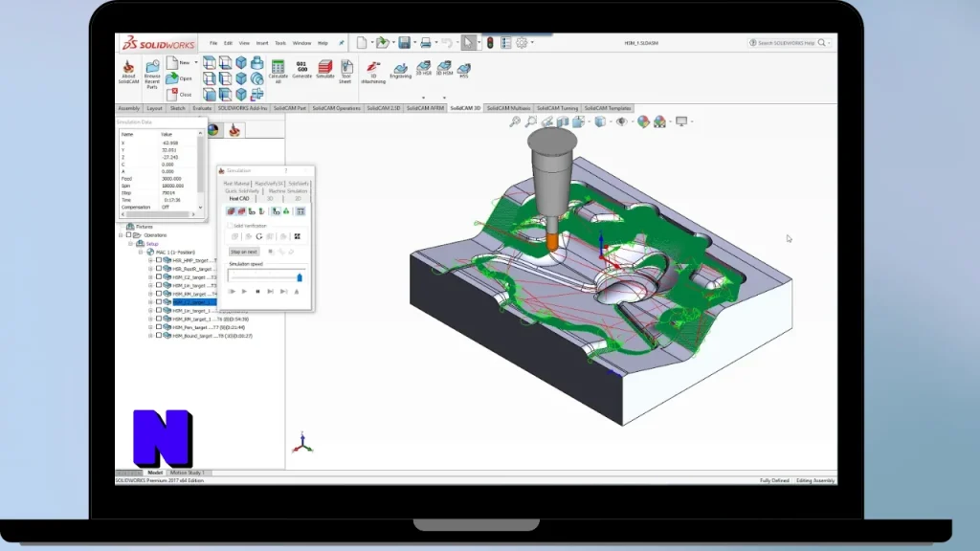Click Motion Study 1 tab
The height and width of the screenshot is (551, 980).
187,473
